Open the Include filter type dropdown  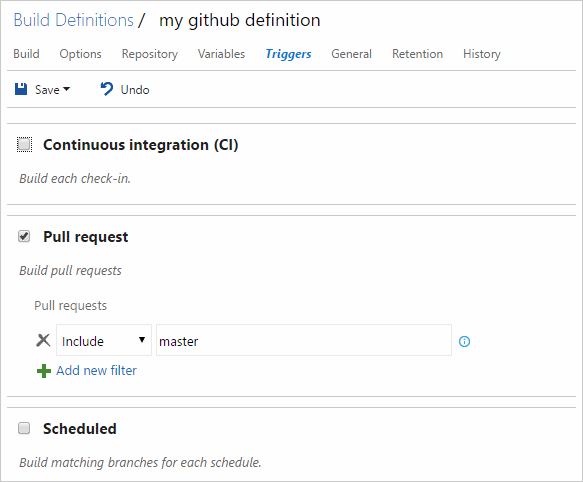pyautogui.click(x=104, y=340)
